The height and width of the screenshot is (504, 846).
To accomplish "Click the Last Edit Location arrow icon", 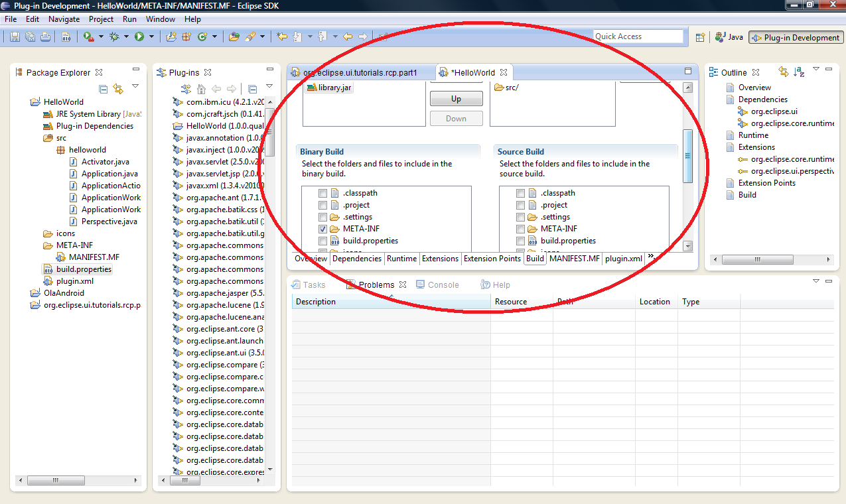I will (281, 36).
